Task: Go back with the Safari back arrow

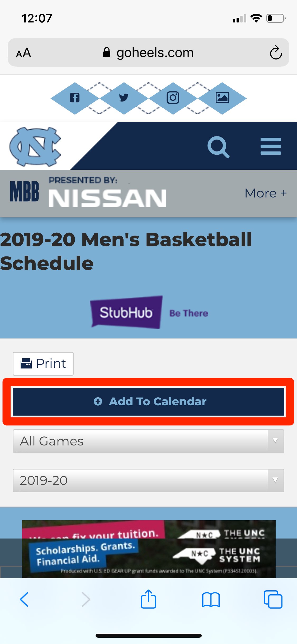Action: 24,599
